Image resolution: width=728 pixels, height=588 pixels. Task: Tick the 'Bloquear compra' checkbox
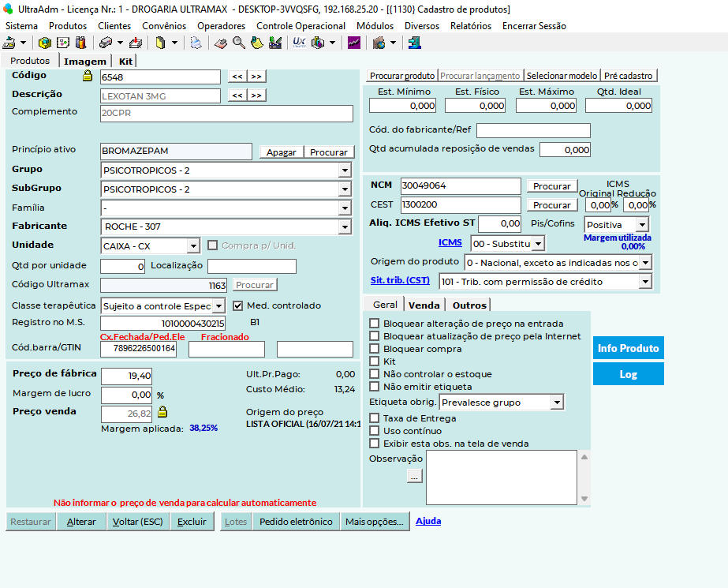[x=374, y=348]
